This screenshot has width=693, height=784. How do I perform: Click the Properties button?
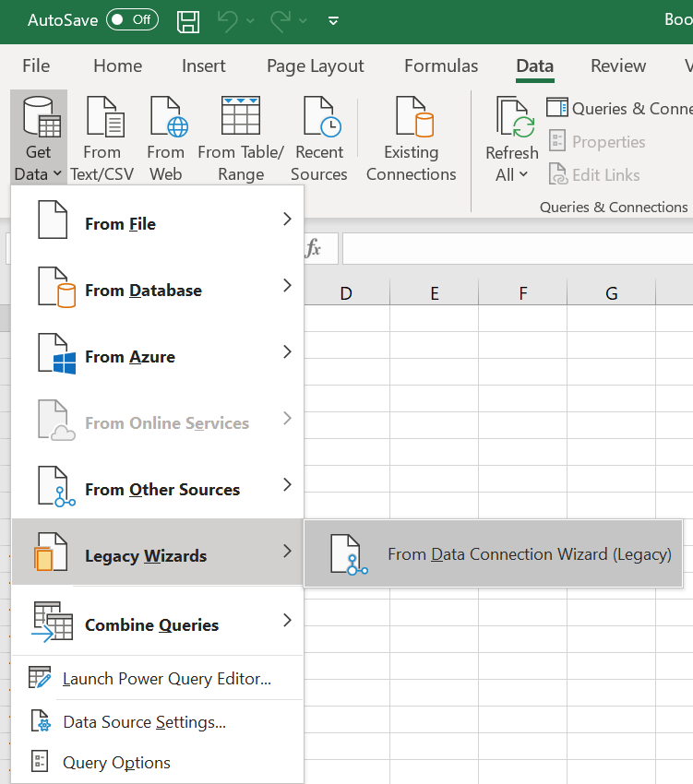pos(597,141)
